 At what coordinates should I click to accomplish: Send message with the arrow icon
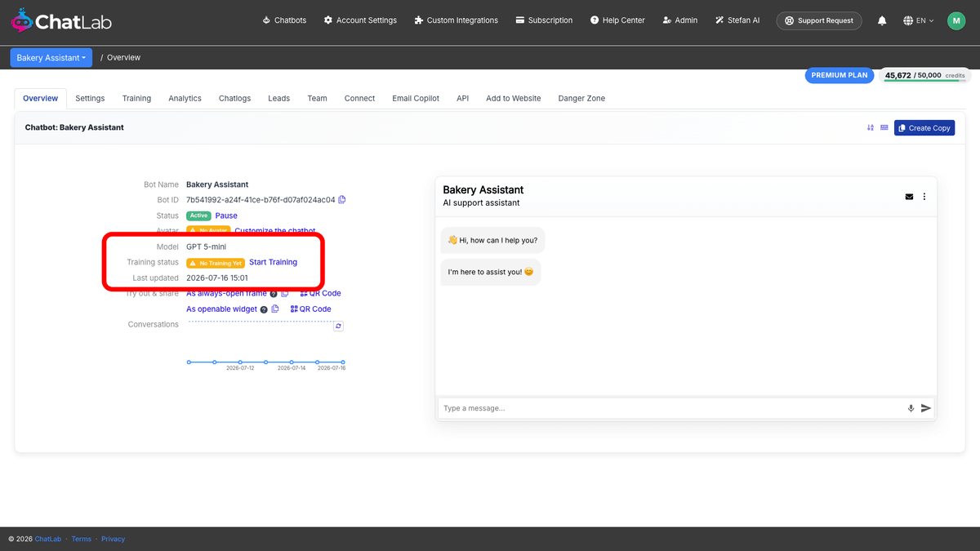pyautogui.click(x=926, y=408)
